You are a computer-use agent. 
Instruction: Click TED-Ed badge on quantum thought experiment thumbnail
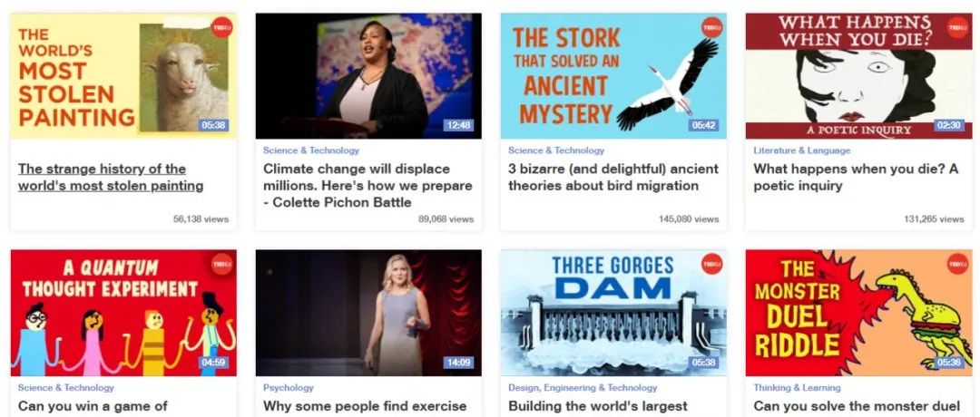tap(221, 264)
